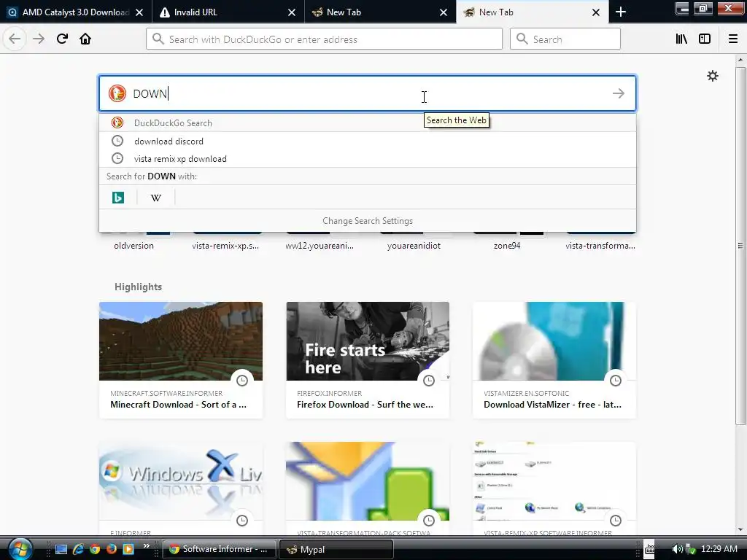The image size is (747, 560).
Task: Switch to AMD Catalyst 3.0 Download tab
Action: coord(76,12)
